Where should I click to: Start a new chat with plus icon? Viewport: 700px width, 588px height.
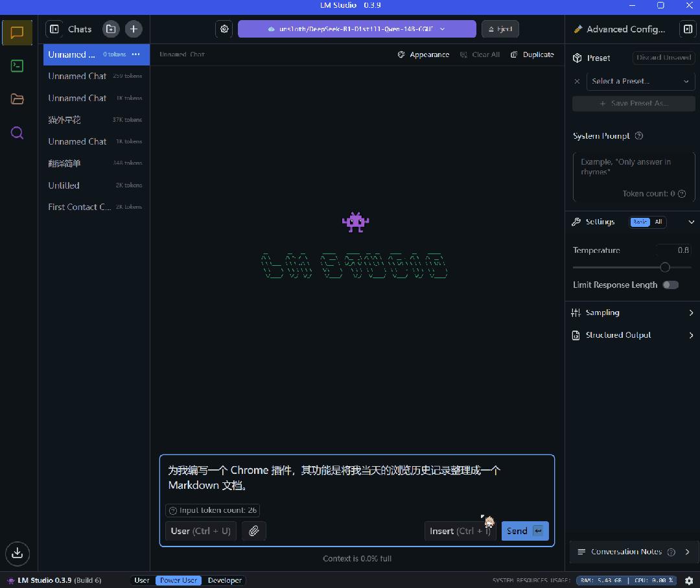[134, 29]
